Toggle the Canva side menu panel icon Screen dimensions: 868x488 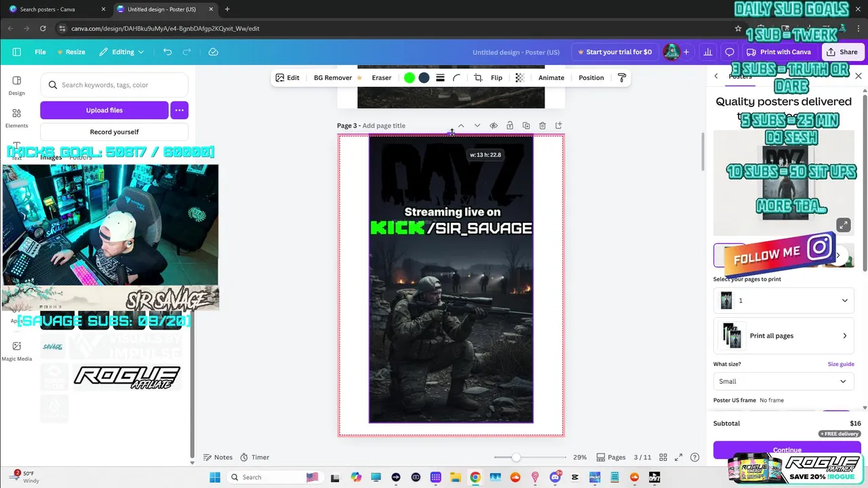click(16, 52)
